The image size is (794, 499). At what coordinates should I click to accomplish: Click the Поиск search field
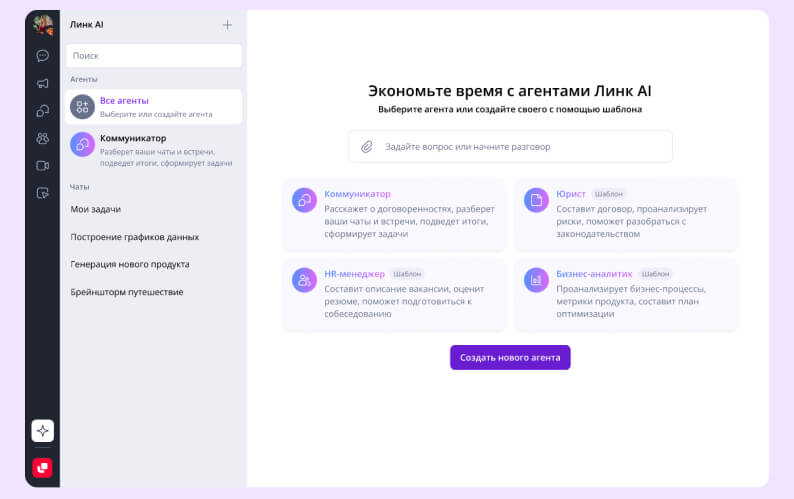pos(154,56)
